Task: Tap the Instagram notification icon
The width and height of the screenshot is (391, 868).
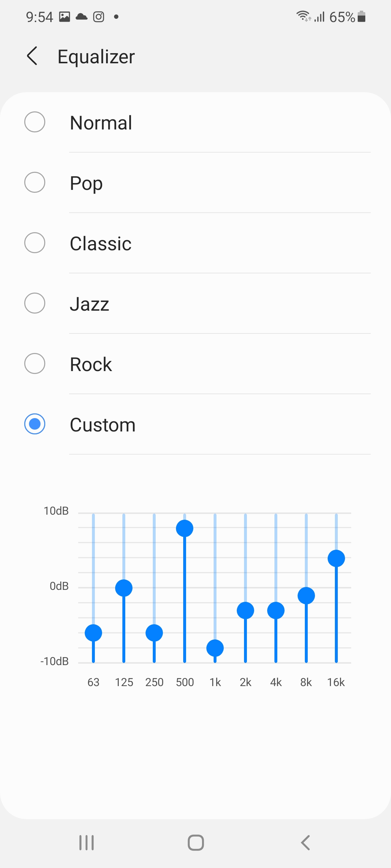Action: [98, 17]
